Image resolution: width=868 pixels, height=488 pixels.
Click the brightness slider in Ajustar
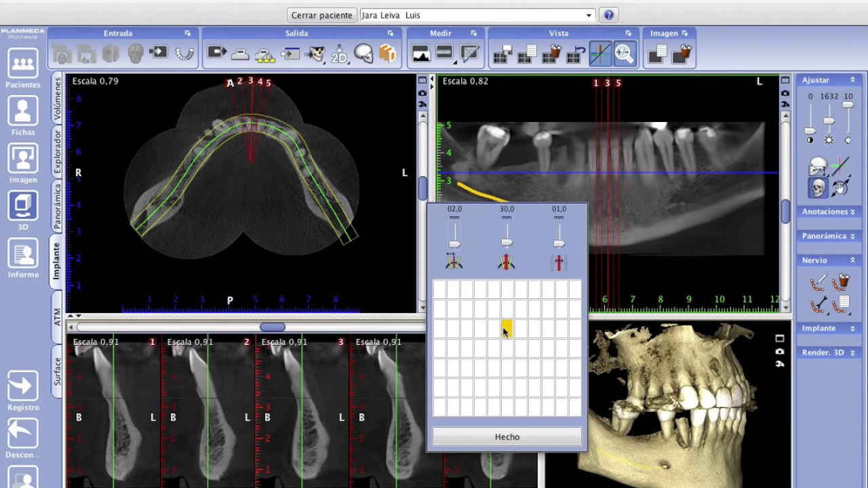click(x=829, y=121)
